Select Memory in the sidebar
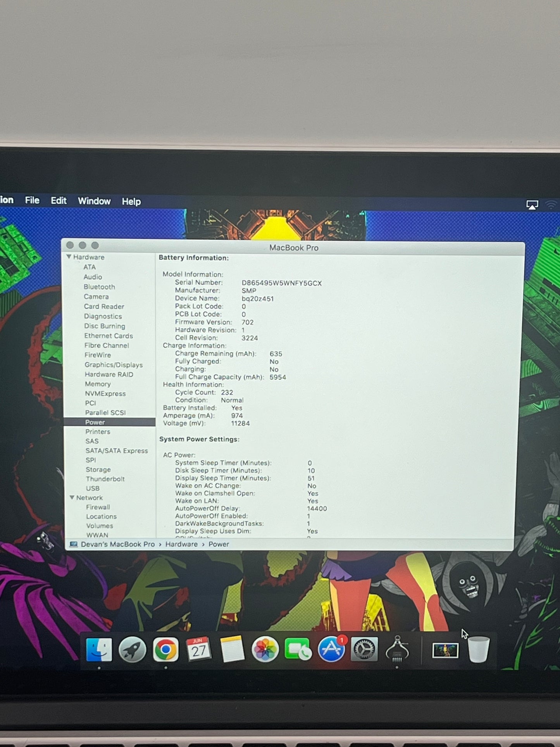 click(98, 384)
